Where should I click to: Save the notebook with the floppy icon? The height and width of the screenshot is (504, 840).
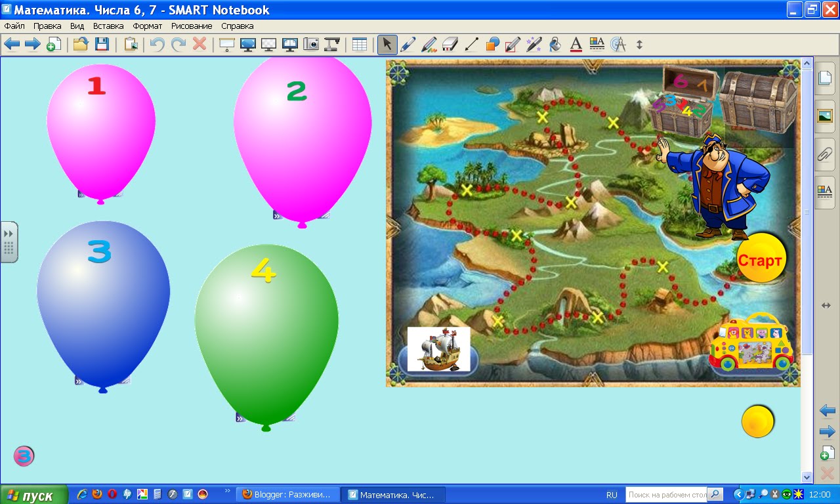point(102,44)
